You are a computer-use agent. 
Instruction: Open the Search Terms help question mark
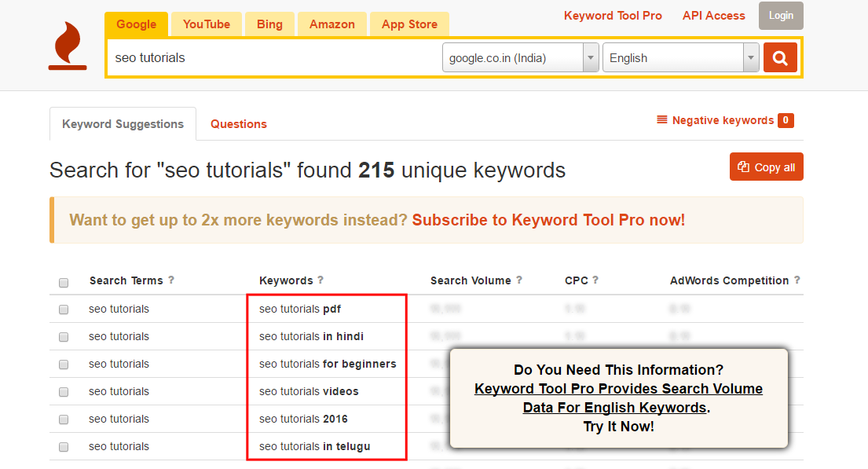[x=171, y=280]
